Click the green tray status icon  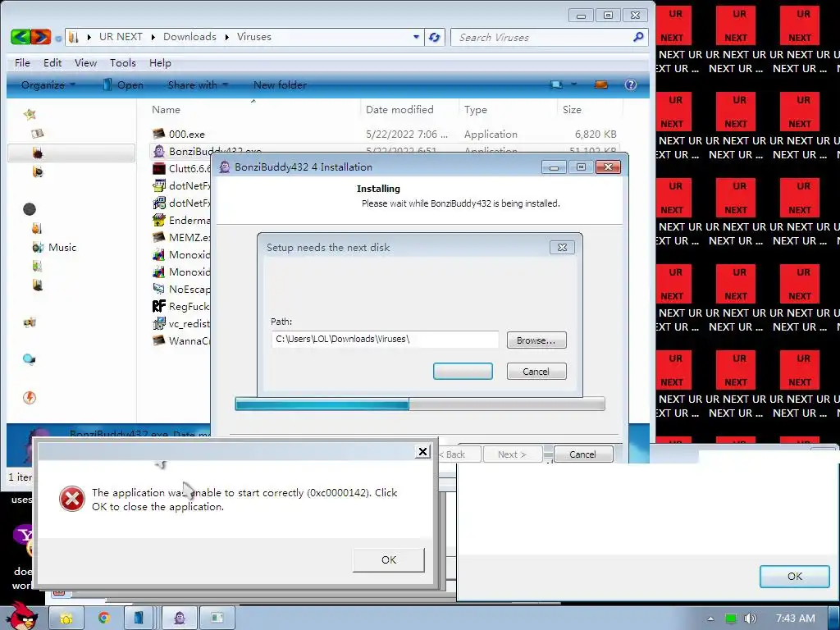pyautogui.click(x=730, y=619)
